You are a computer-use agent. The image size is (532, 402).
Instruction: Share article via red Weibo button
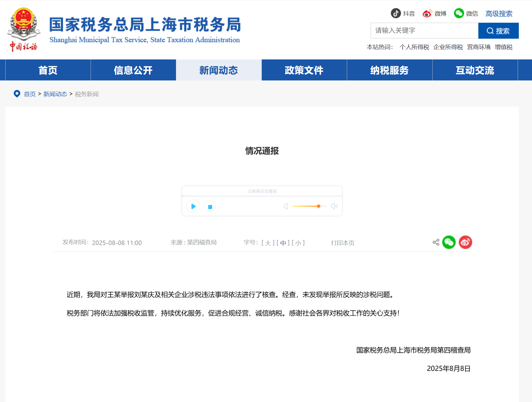465,242
